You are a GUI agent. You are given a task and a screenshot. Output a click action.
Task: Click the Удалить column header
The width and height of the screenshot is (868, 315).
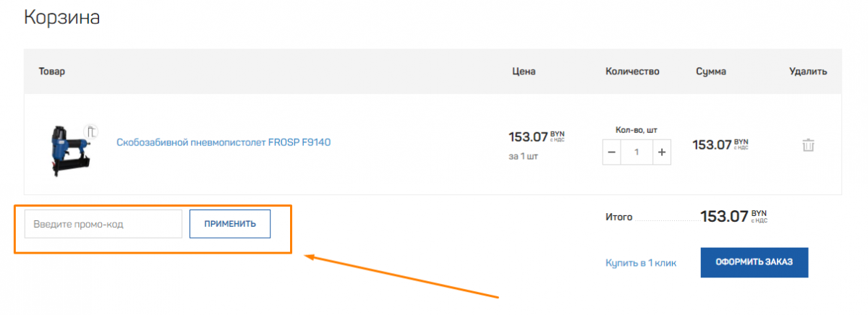(x=808, y=72)
